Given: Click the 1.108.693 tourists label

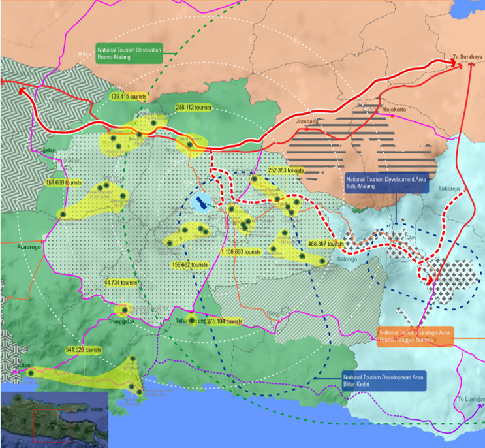Looking at the screenshot, I should (x=242, y=251).
